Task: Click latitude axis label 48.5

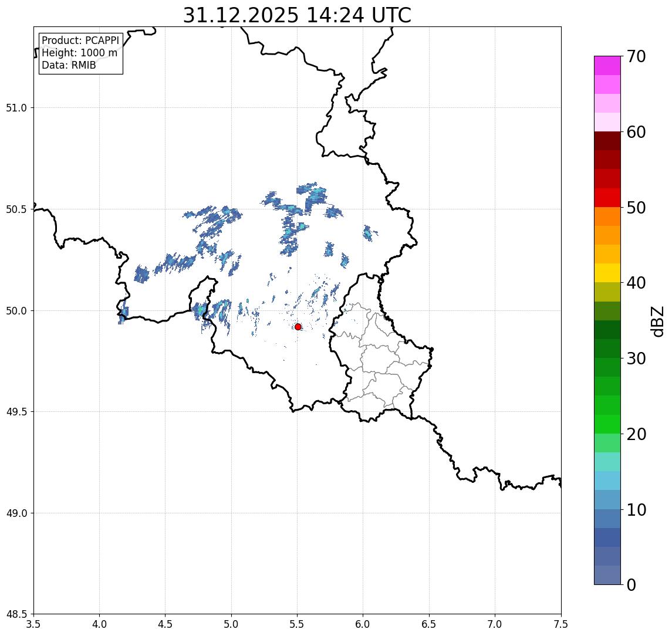Action: pos(16,614)
